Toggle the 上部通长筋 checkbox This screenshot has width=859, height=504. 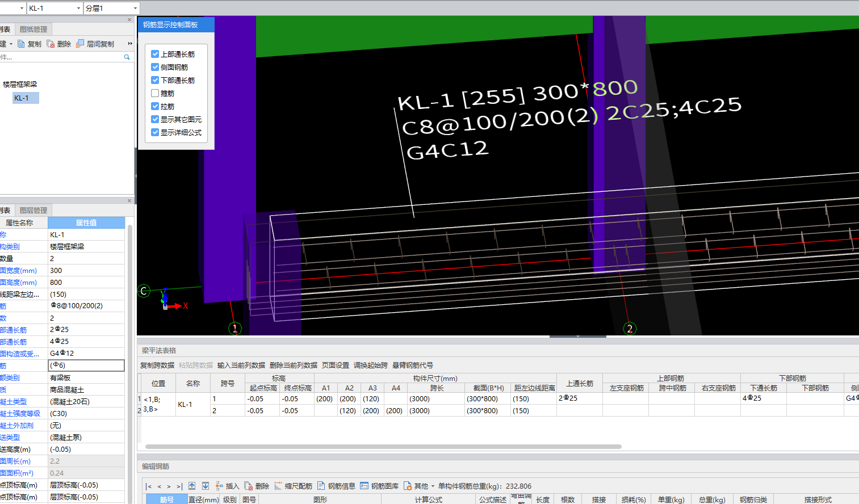[x=155, y=54]
